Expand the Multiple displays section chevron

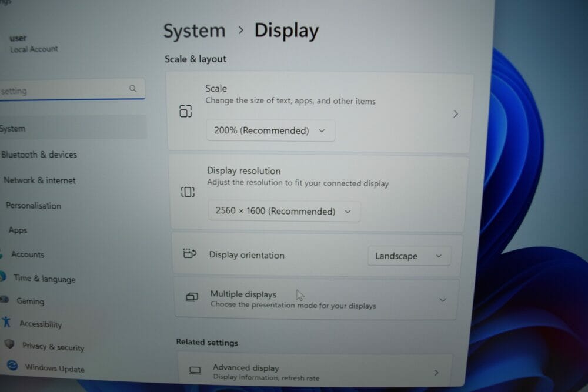(x=443, y=300)
